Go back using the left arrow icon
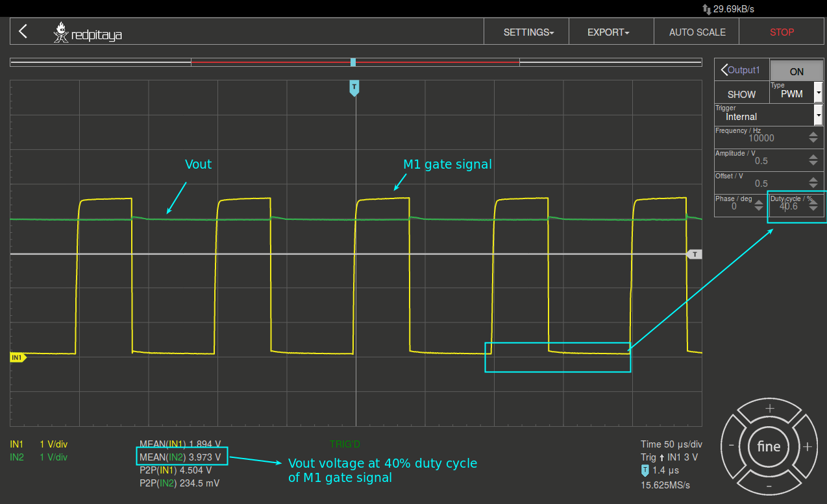The image size is (827, 504). [x=23, y=31]
